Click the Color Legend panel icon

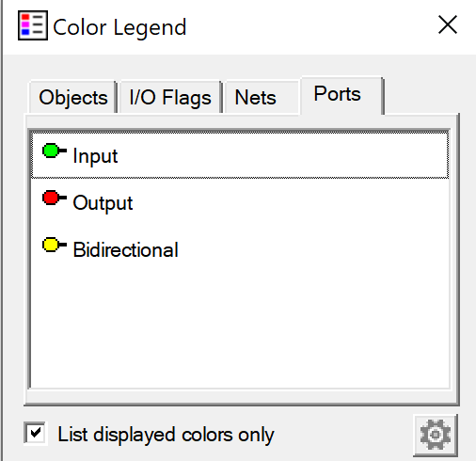pyautogui.click(x=33, y=25)
